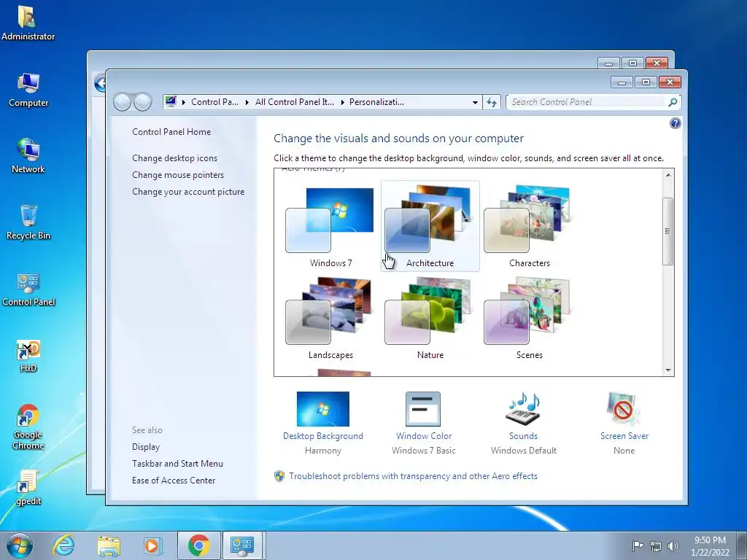This screenshot has width=747, height=560.
Task: Open Windows Explorer from taskbar
Action: point(108,545)
